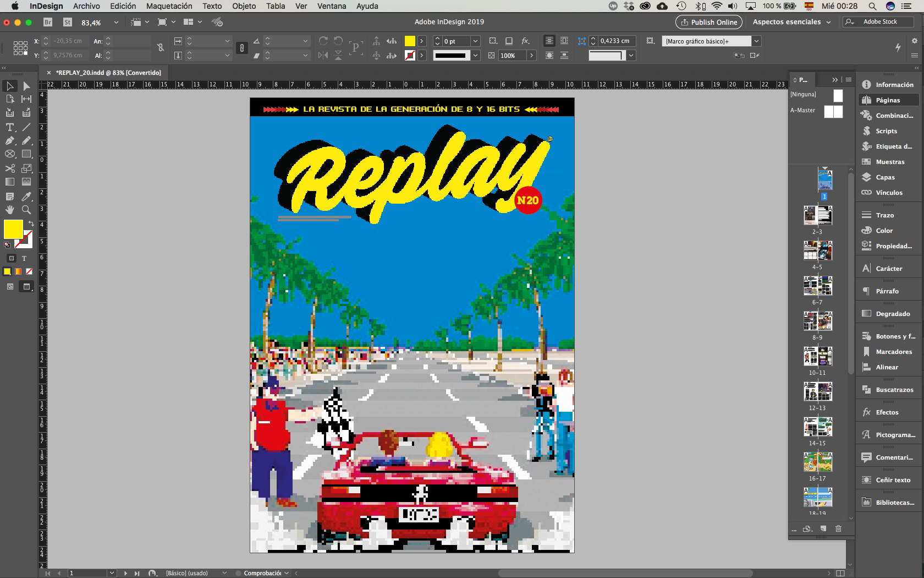The width and height of the screenshot is (924, 578).
Task: Select the Selection tool arrow
Action: [10, 86]
